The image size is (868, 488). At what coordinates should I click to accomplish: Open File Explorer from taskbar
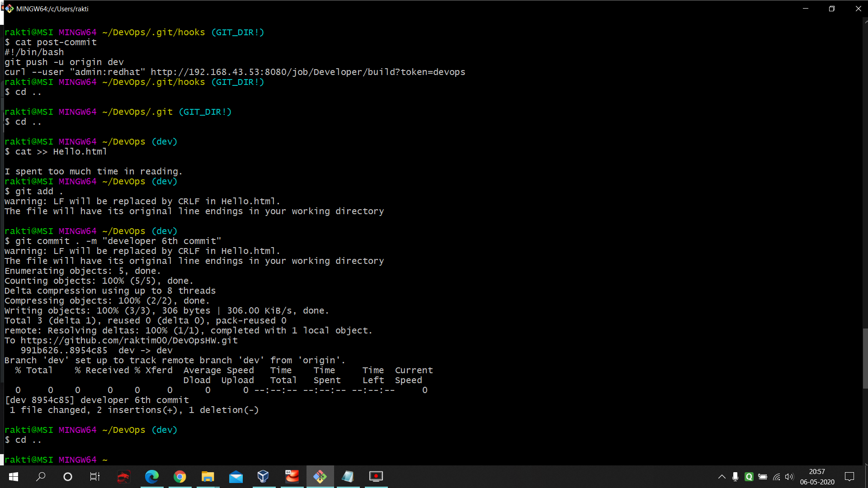pyautogui.click(x=208, y=477)
